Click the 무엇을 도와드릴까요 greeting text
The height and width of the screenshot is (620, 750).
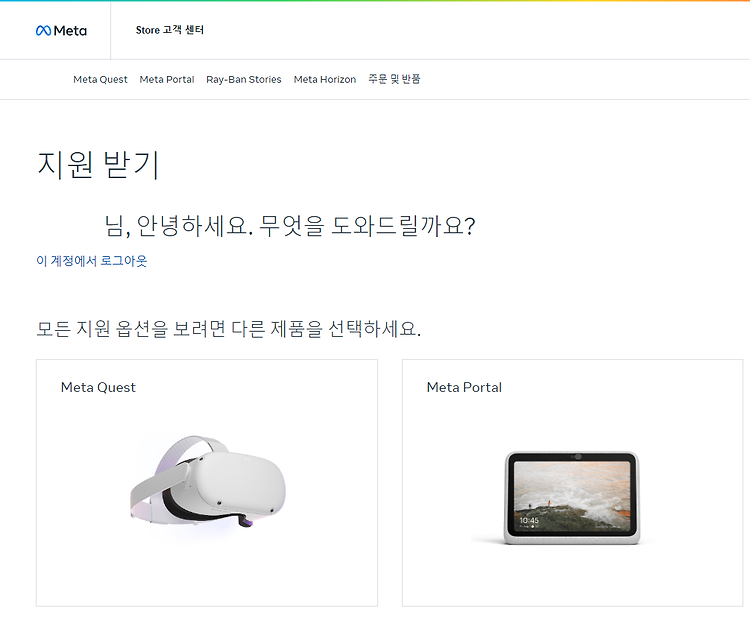pos(367,226)
